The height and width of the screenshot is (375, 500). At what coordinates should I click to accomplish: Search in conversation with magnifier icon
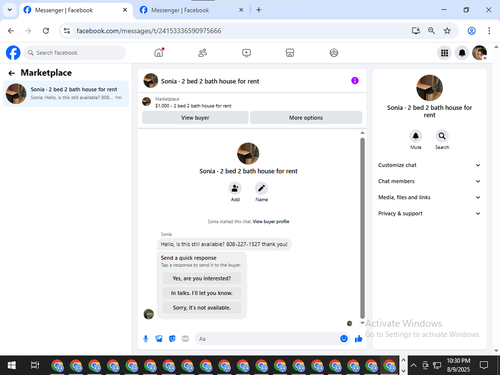(x=442, y=136)
